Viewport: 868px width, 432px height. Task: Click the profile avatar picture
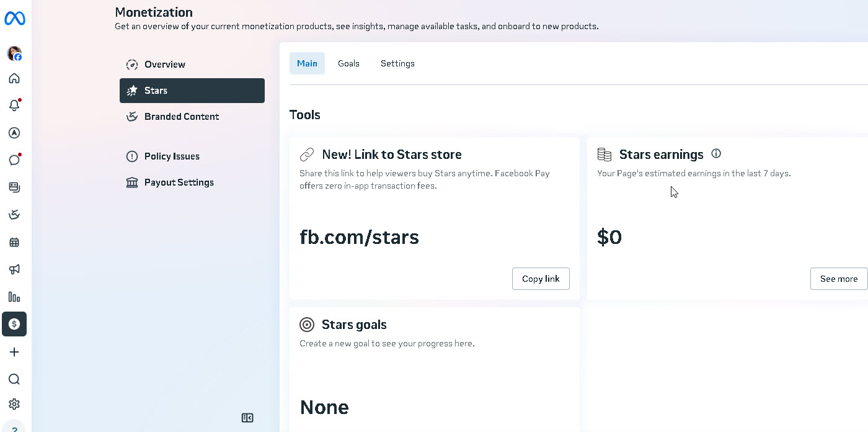pyautogui.click(x=14, y=53)
